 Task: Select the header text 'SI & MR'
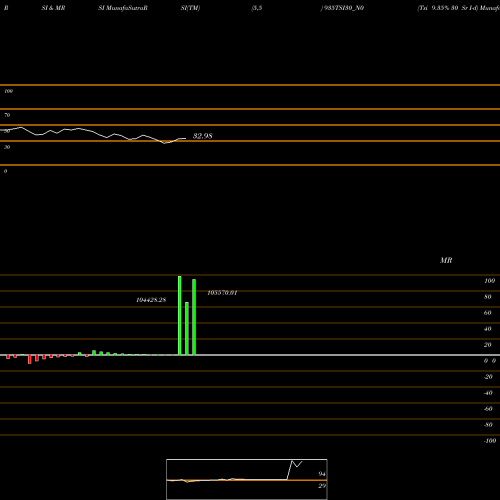point(53,8)
